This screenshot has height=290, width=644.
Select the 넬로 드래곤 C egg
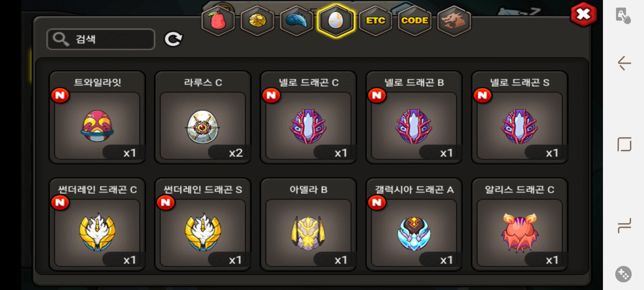click(x=309, y=117)
